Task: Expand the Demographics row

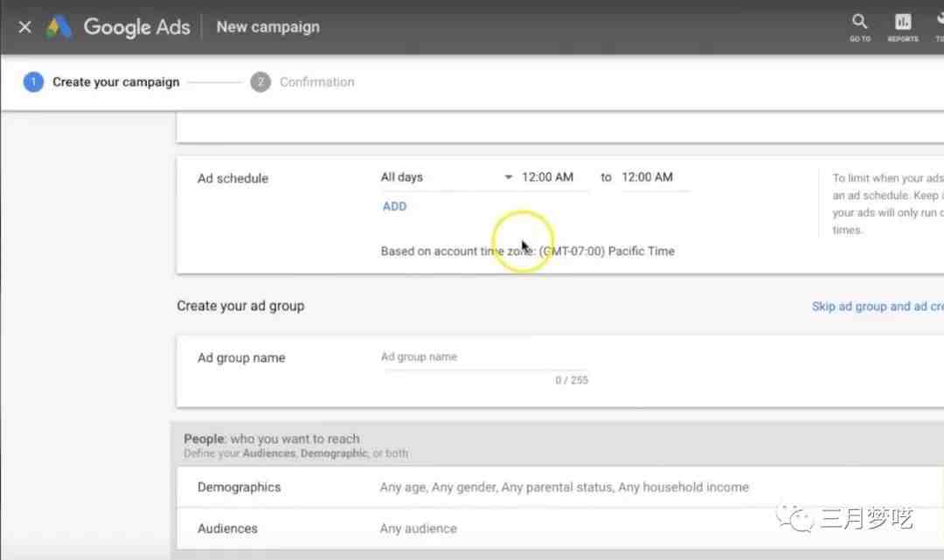Action: tap(559, 487)
